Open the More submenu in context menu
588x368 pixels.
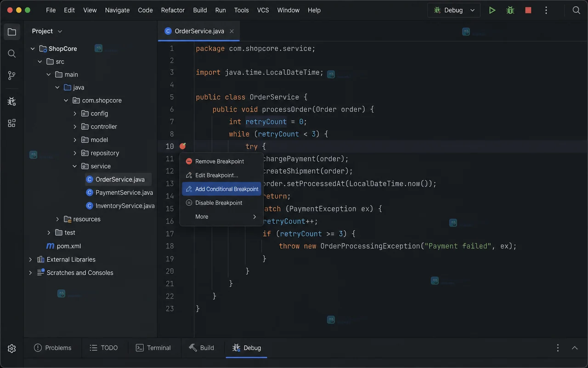pos(221,216)
